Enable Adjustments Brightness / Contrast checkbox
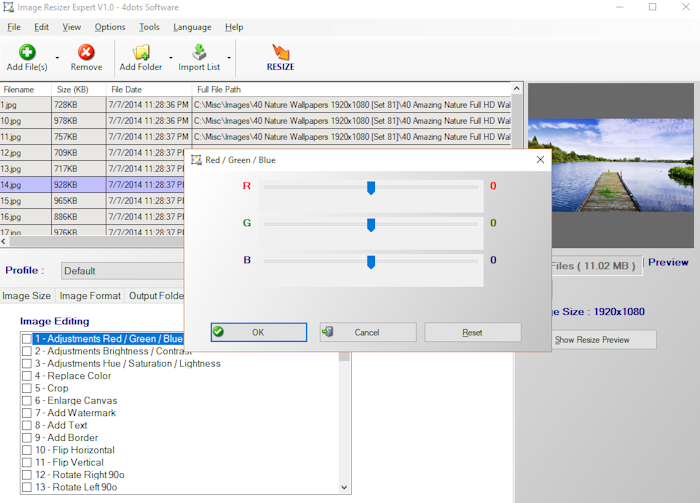This screenshot has height=503, width=700. 27,351
